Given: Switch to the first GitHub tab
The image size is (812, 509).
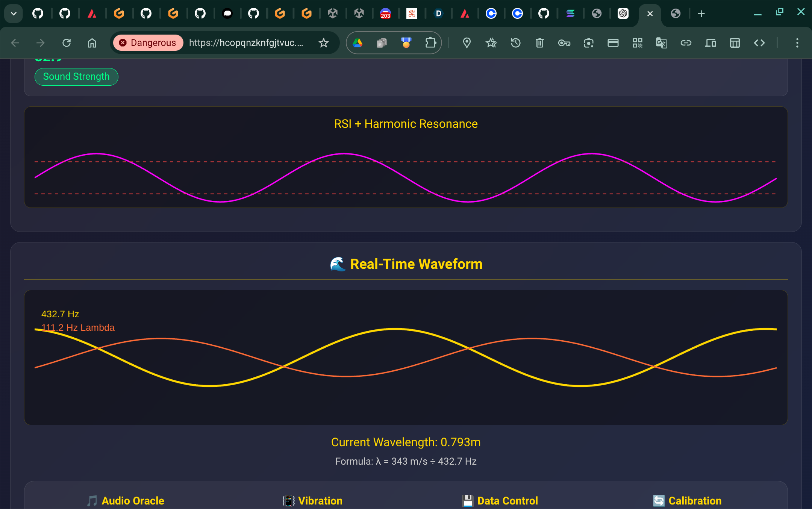Looking at the screenshot, I should pyautogui.click(x=38, y=14).
